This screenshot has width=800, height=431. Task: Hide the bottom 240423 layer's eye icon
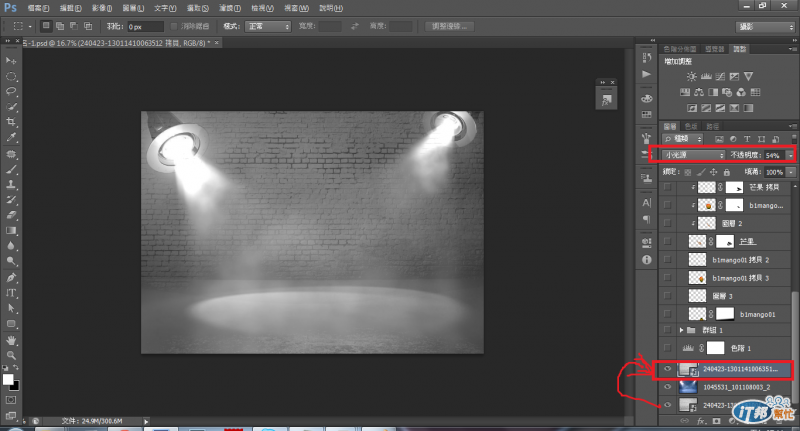click(667, 405)
